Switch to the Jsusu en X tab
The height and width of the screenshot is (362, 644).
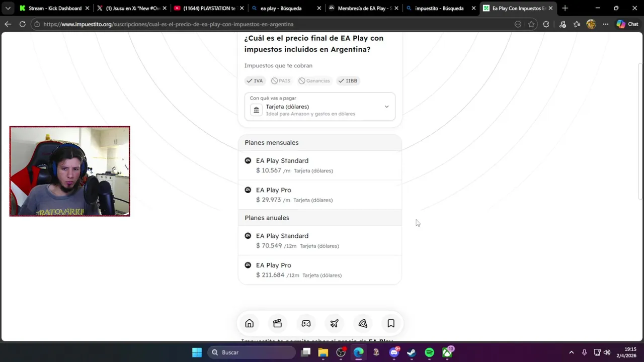(x=132, y=8)
